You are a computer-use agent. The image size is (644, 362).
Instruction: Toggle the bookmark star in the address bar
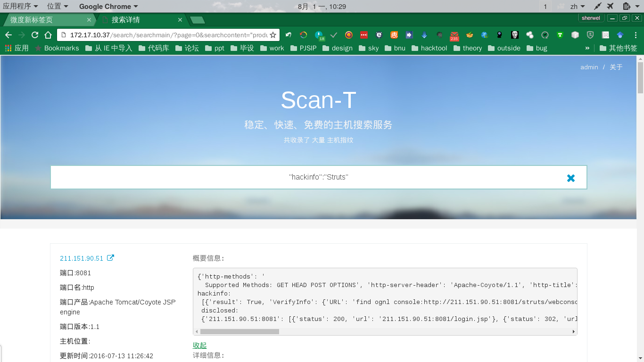(272, 35)
